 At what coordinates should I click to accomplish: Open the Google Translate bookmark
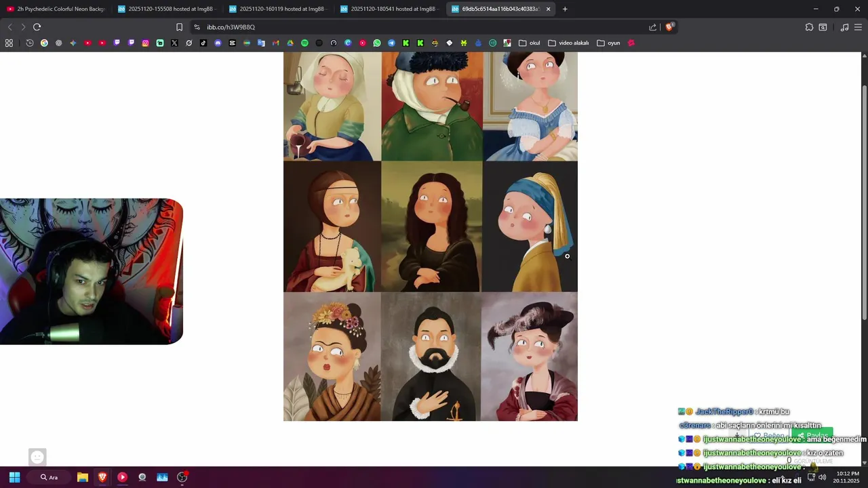[261, 43]
